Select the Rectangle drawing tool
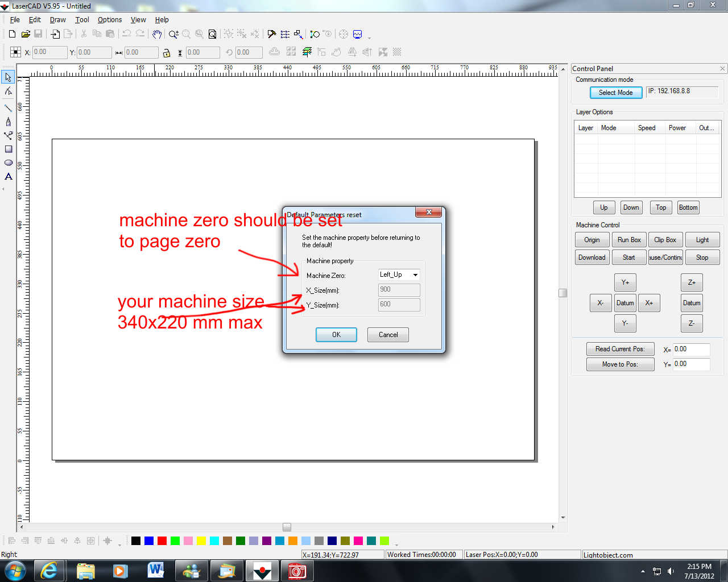 pyautogui.click(x=9, y=149)
